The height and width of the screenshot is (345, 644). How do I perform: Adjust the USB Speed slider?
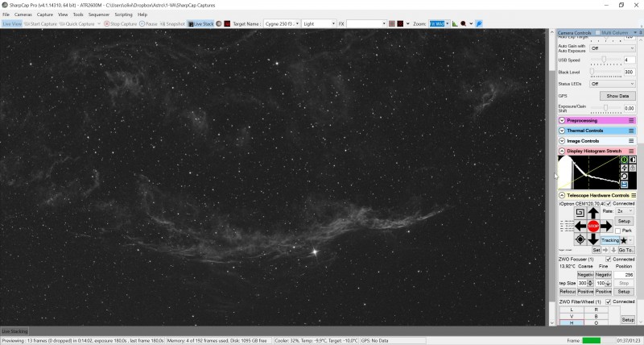coord(606,60)
